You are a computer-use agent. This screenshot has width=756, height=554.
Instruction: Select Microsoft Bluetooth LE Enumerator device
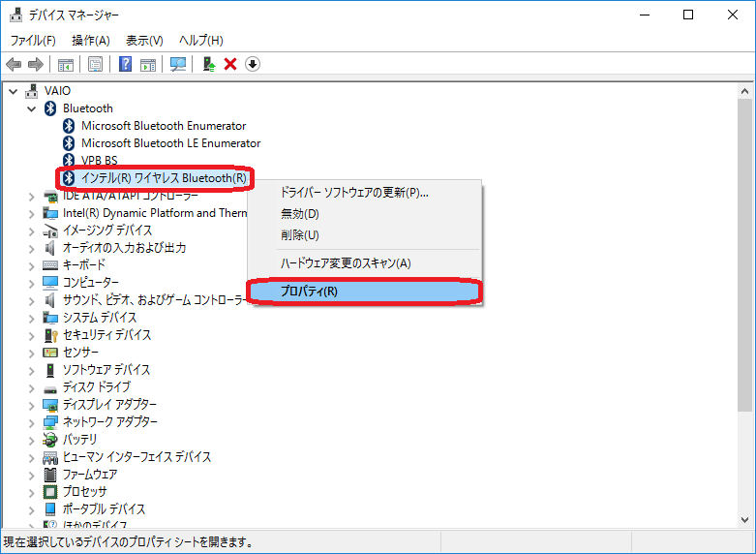pos(170,143)
